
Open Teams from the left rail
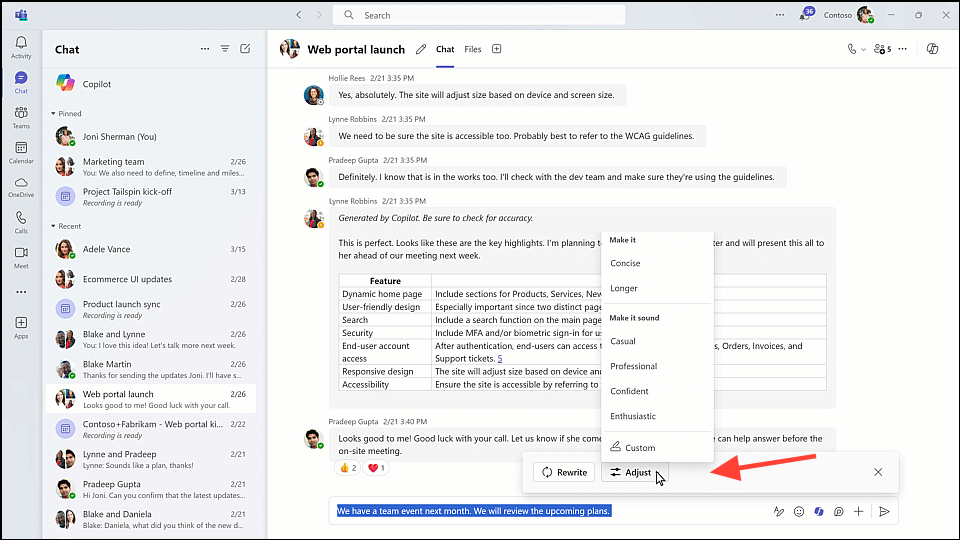(x=21, y=117)
